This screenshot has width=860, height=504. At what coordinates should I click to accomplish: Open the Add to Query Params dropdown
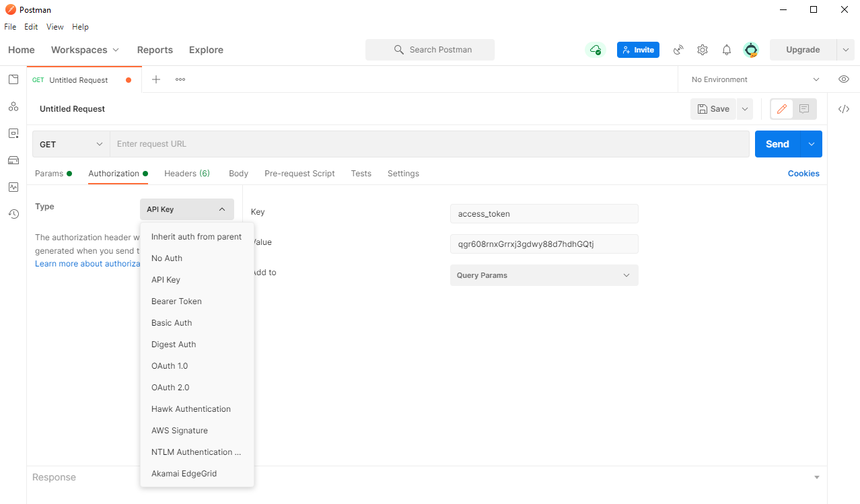(544, 275)
